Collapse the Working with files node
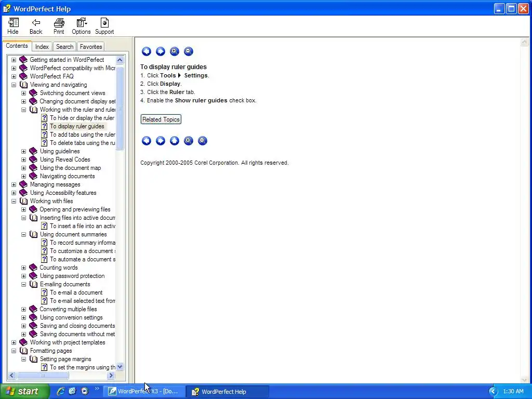This screenshot has width=532, height=399. (14, 201)
